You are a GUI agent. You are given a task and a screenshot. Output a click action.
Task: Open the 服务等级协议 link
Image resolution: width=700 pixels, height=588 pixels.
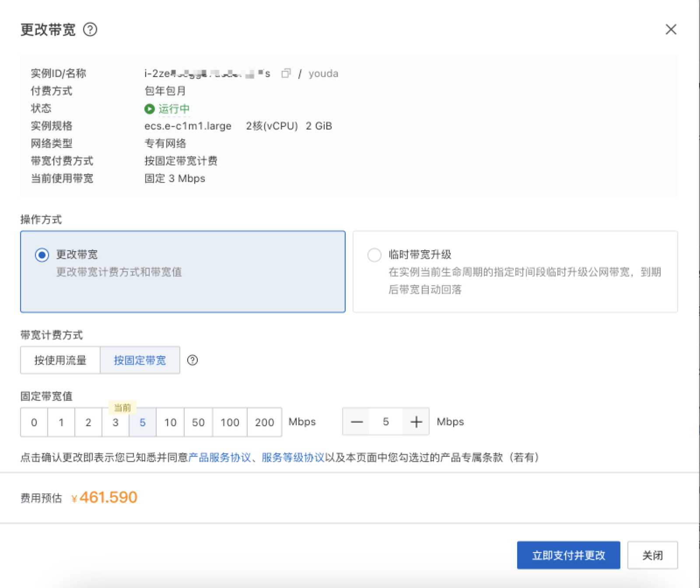pos(293,458)
